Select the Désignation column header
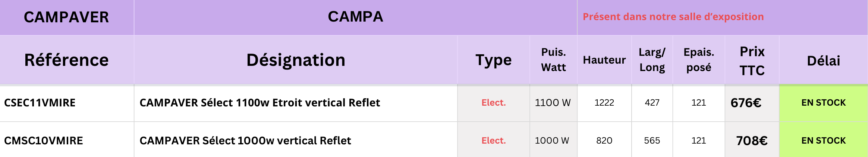This screenshot has height=157, width=868. click(x=296, y=60)
